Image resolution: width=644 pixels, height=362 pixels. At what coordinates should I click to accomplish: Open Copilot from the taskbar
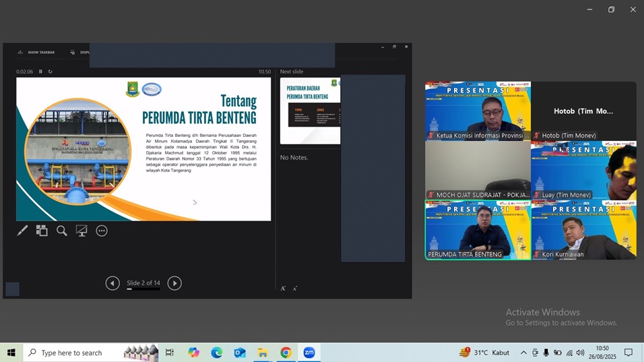(x=193, y=353)
